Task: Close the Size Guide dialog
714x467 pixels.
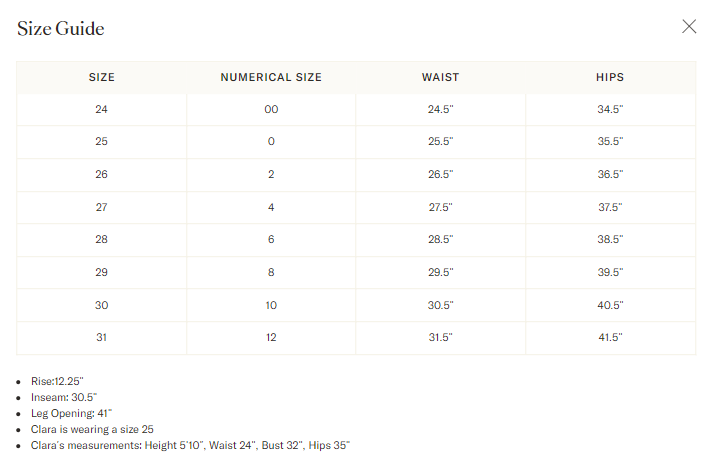Action: pyautogui.click(x=689, y=26)
